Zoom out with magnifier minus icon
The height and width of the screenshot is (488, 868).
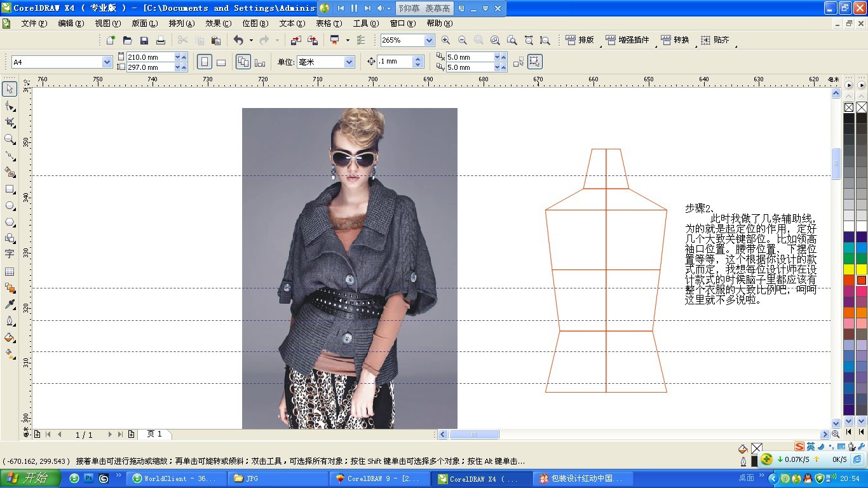tap(462, 40)
